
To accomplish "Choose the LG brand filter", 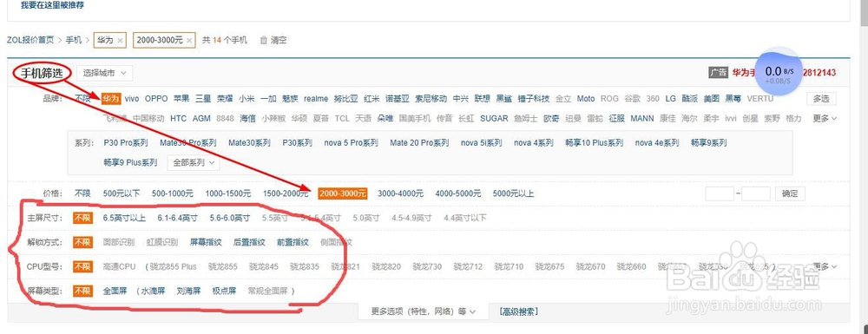I will pos(670,99).
